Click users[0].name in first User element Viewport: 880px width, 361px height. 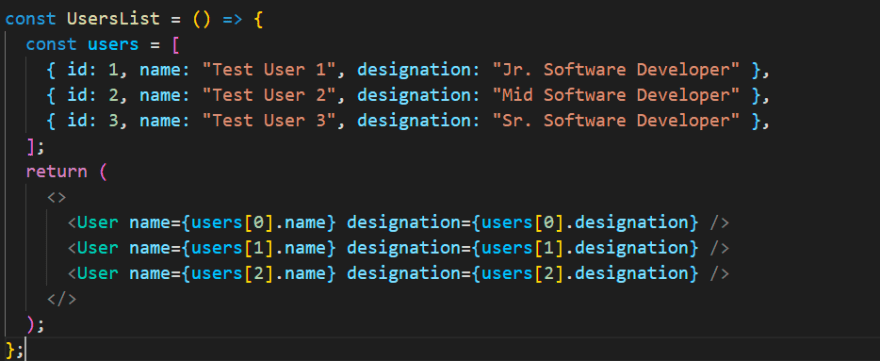pyautogui.click(x=258, y=222)
